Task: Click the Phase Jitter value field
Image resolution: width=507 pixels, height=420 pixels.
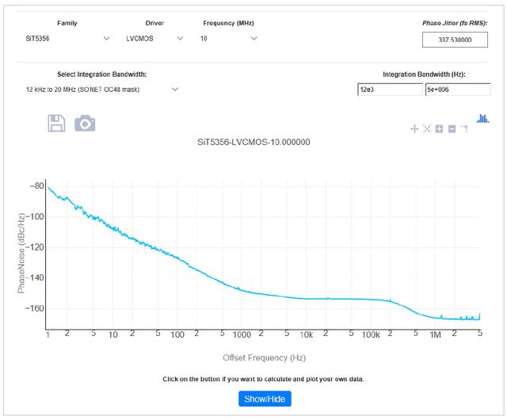Action: pyautogui.click(x=455, y=40)
